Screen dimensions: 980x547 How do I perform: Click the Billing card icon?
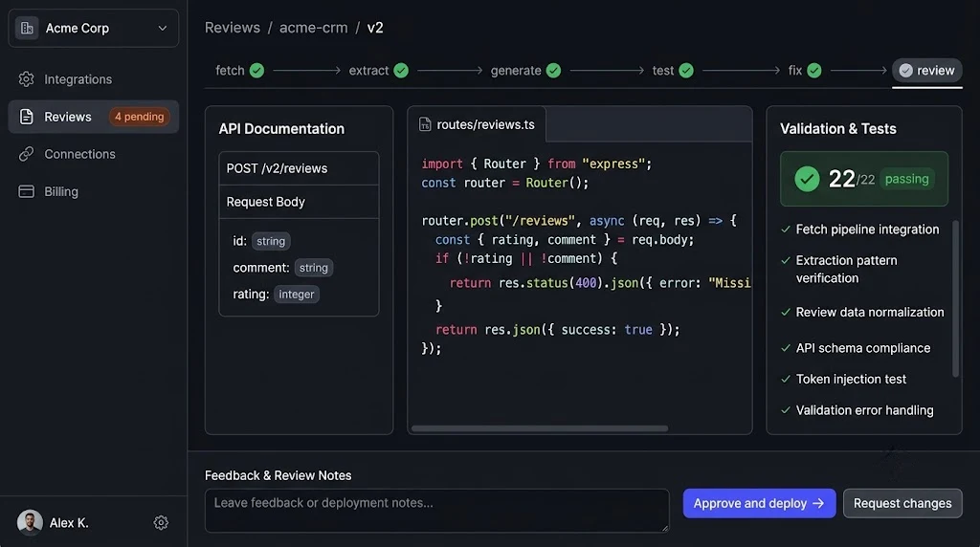(26, 191)
